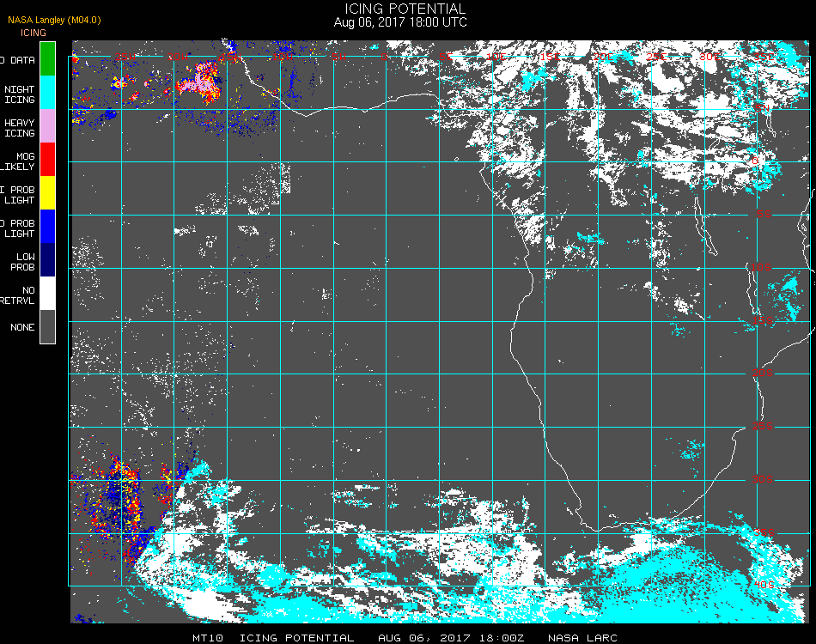Select the 25E longitude label

click(656, 56)
